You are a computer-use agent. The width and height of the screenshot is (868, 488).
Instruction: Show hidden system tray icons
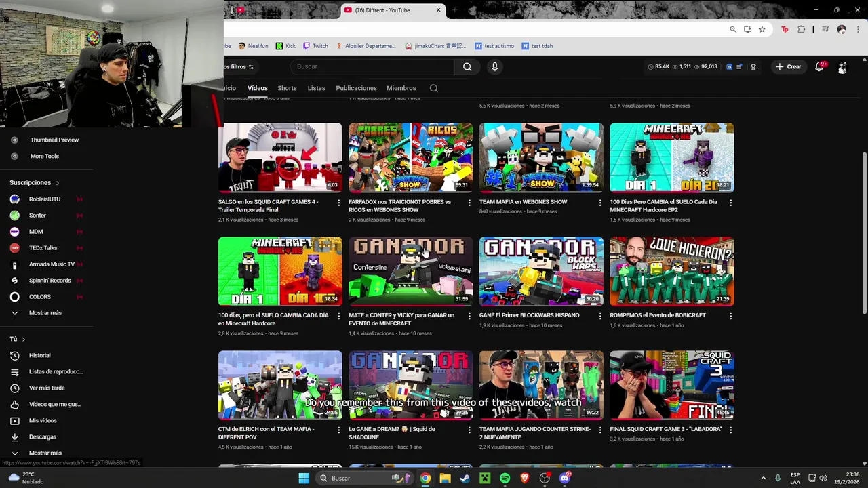tap(763, 478)
